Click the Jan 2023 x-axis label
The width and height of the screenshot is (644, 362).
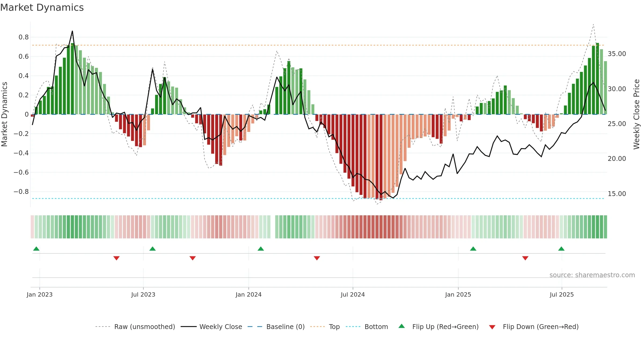point(40,294)
